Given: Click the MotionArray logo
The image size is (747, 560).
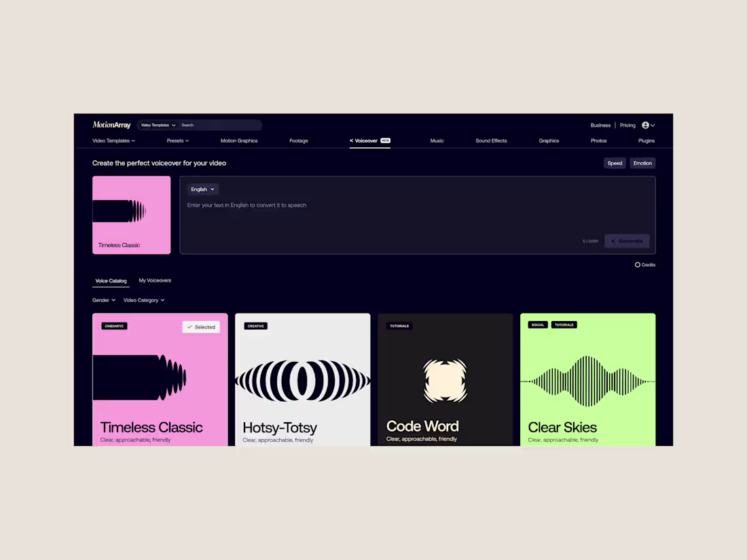Looking at the screenshot, I should [111, 124].
